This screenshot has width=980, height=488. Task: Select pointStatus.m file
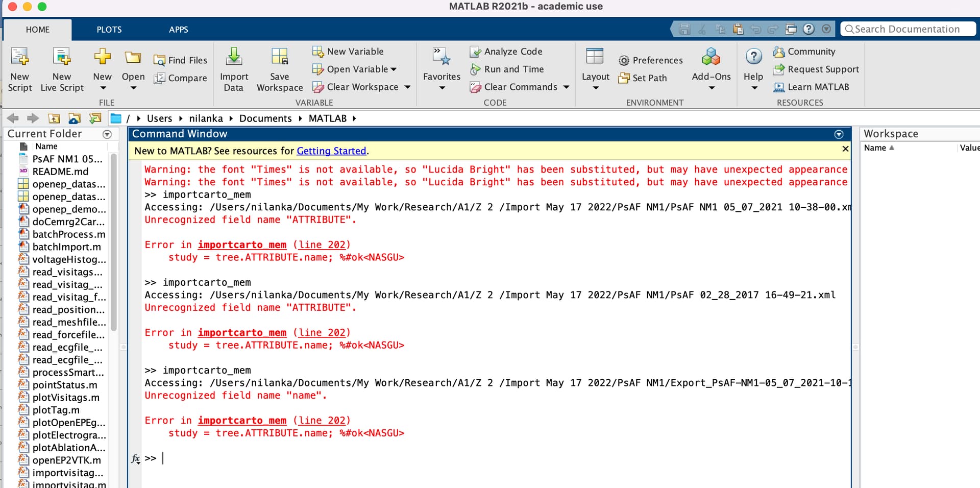[65, 385]
